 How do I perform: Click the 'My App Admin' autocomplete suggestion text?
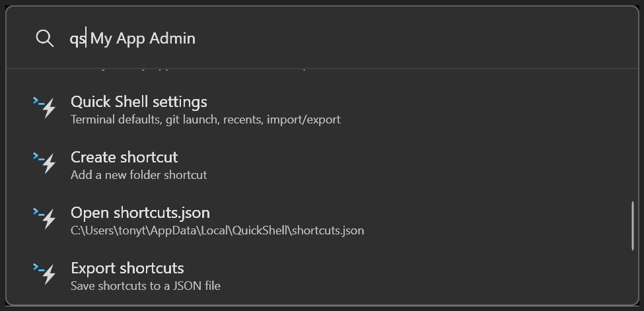[143, 38]
